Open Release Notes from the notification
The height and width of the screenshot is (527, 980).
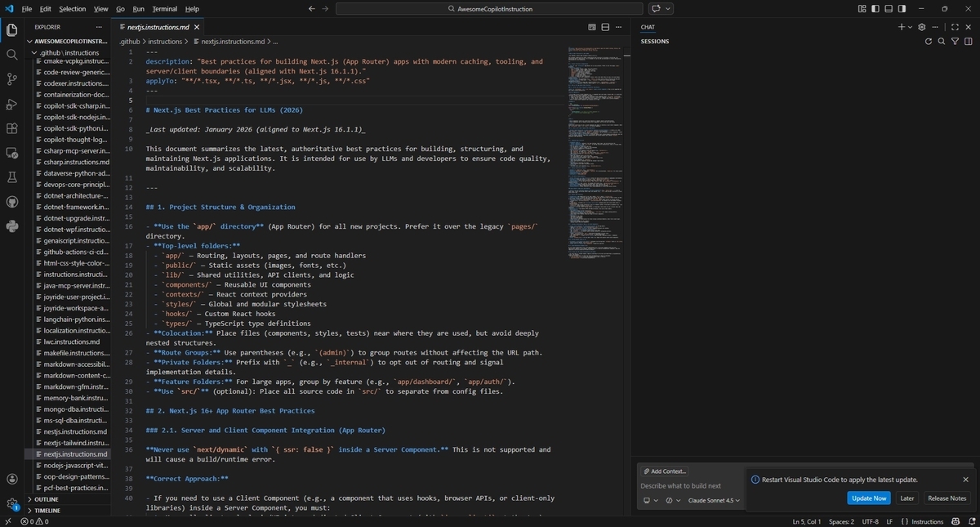pos(947,498)
